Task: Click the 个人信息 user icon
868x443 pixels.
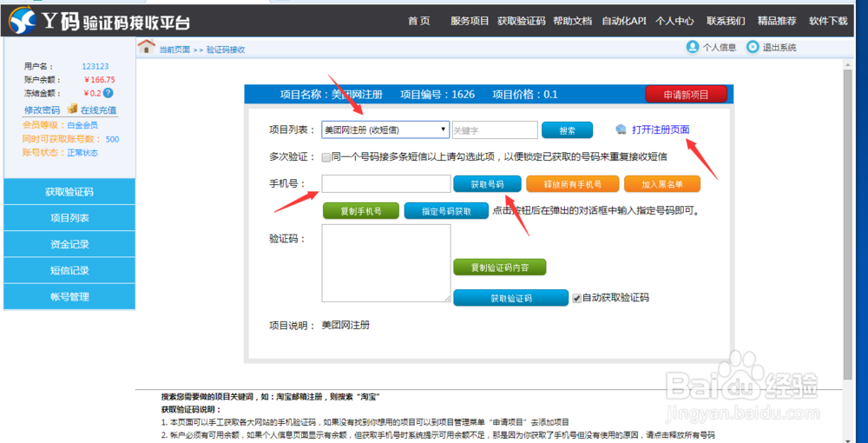Action: [692, 47]
